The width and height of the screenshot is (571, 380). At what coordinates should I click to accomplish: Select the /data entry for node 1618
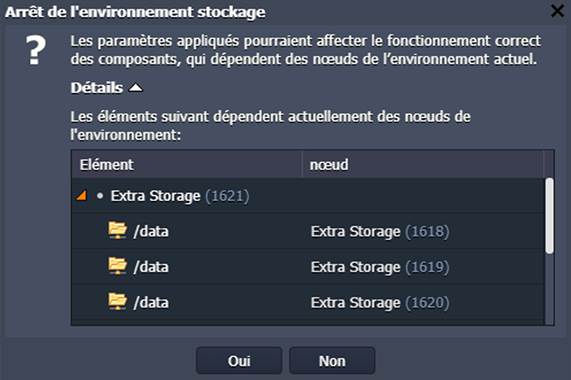[151, 231]
